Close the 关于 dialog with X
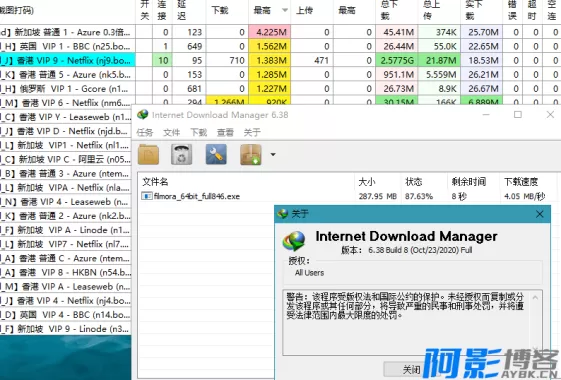Image resolution: width=561 pixels, height=380 pixels. tap(540, 214)
